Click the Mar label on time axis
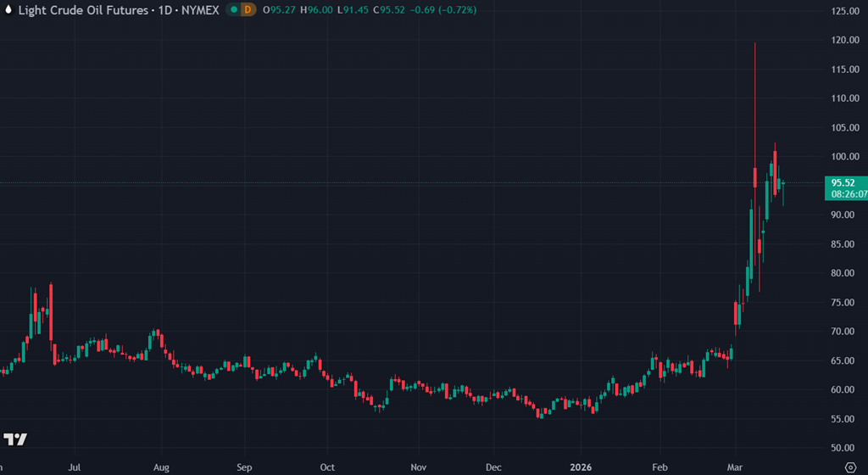 (x=734, y=467)
